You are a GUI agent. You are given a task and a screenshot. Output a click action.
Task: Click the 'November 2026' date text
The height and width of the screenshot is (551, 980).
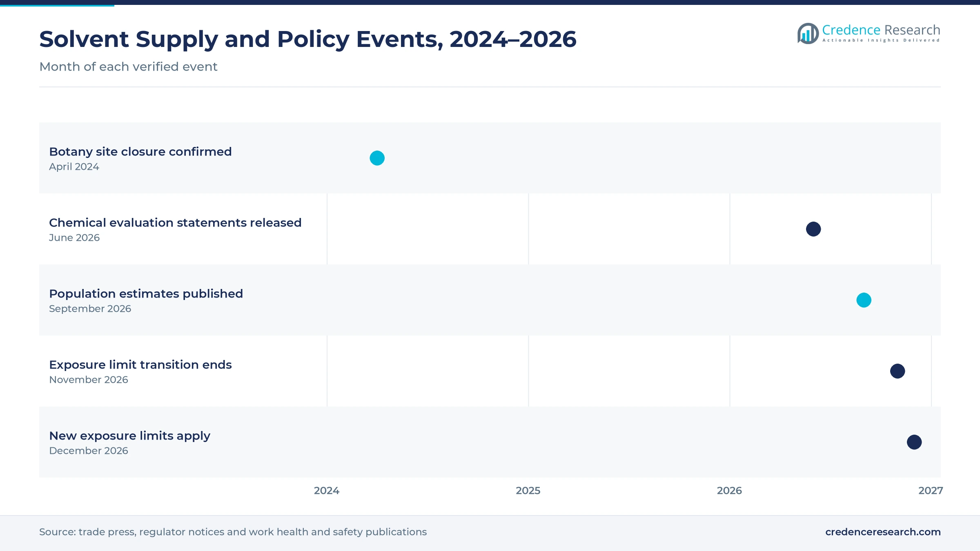point(89,380)
